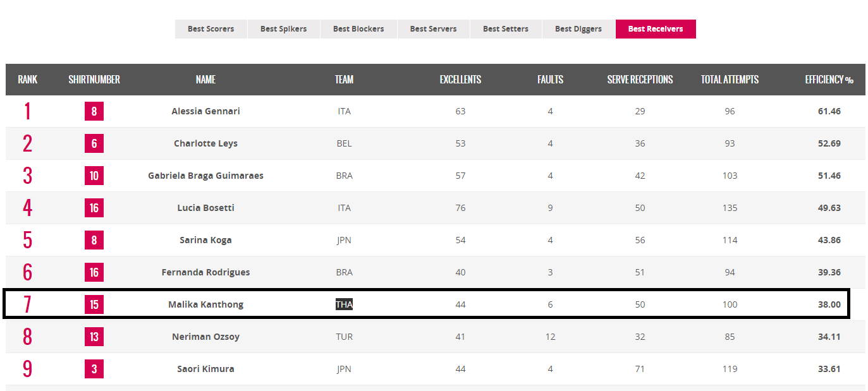Open player name Lucia Bosetti
The height and width of the screenshot is (391, 868).
pos(205,208)
